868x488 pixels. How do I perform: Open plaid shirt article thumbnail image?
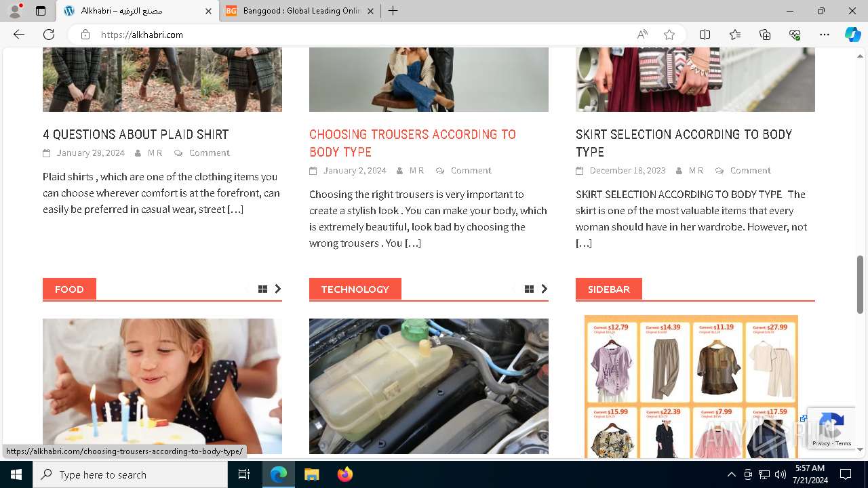tap(162, 79)
